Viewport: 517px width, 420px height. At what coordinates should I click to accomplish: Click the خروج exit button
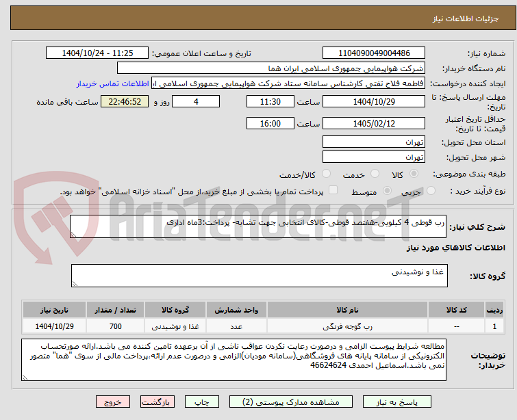click(113, 402)
